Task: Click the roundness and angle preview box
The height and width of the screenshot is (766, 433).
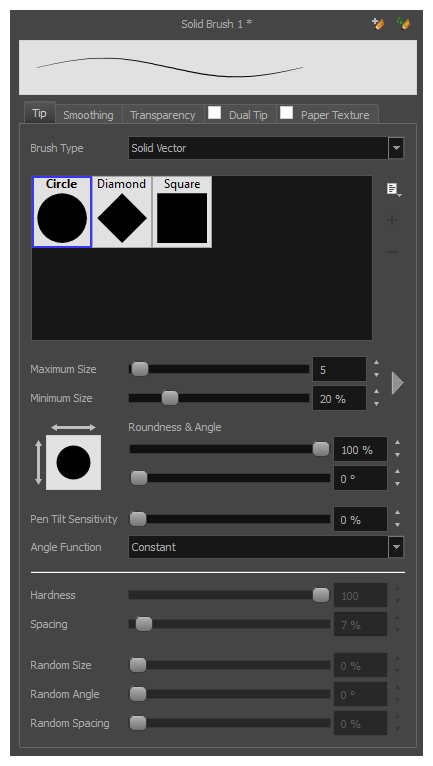Action: [74, 462]
